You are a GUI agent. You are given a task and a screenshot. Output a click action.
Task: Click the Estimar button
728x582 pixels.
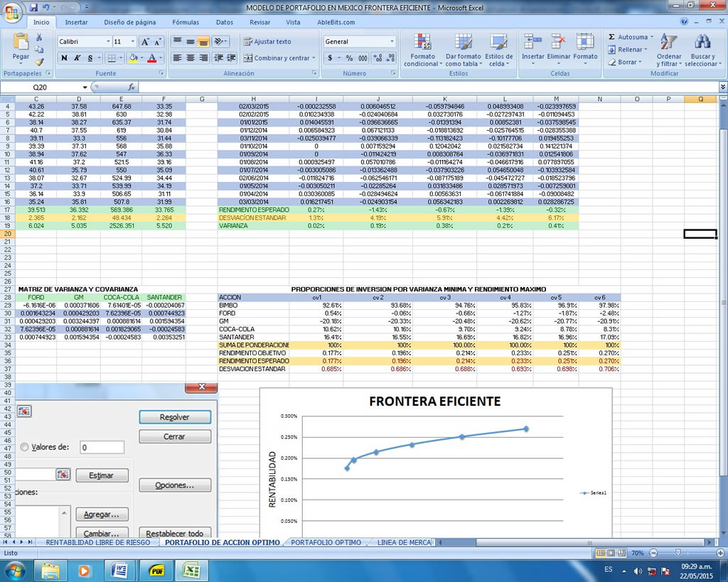coord(101,475)
